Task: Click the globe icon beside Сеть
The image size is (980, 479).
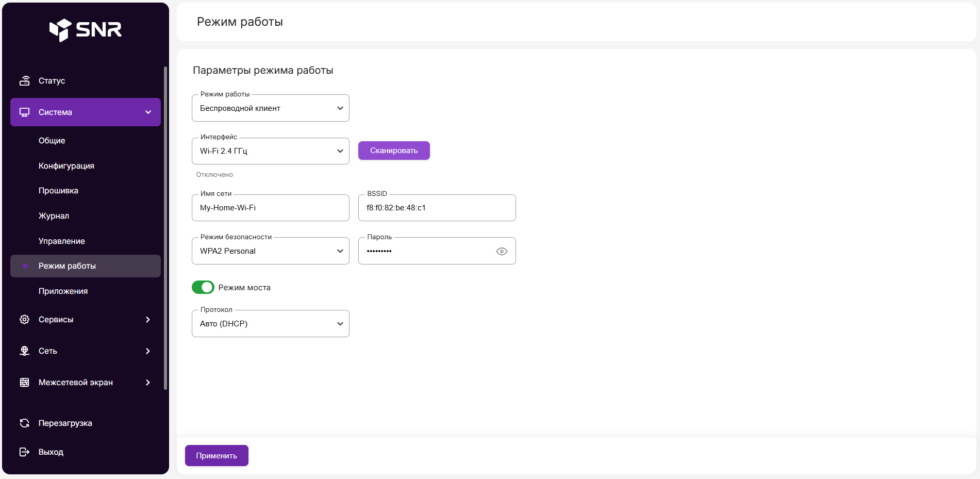Action: point(24,351)
